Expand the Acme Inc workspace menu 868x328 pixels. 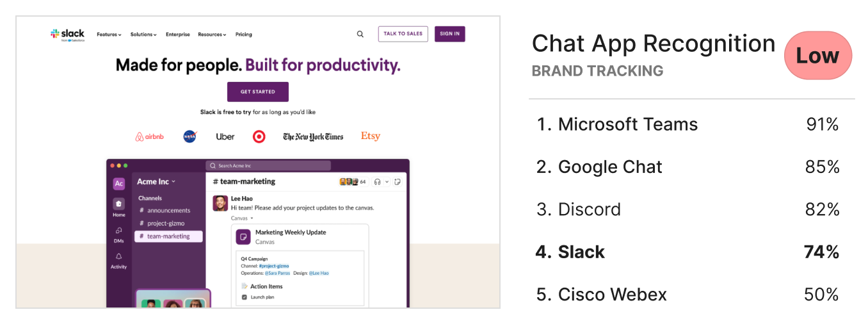pyautogui.click(x=156, y=181)
